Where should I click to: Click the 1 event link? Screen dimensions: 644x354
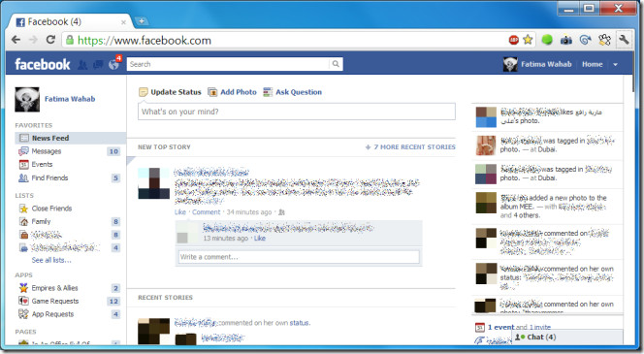500,327
